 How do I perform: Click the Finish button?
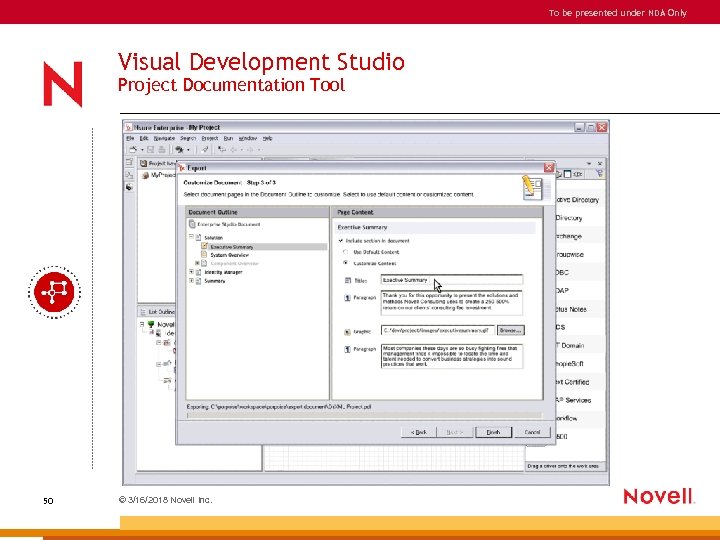(x=493, y=432)
